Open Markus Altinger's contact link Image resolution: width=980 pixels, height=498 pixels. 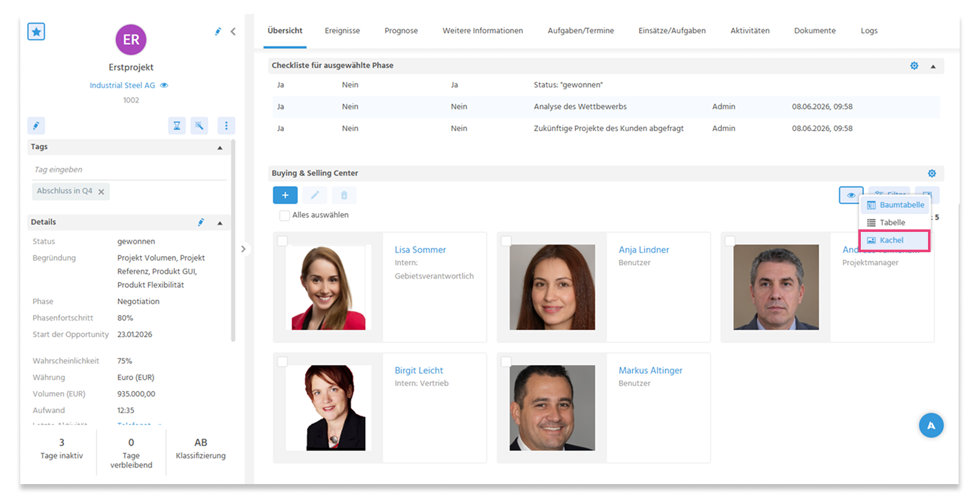[650, 370]
